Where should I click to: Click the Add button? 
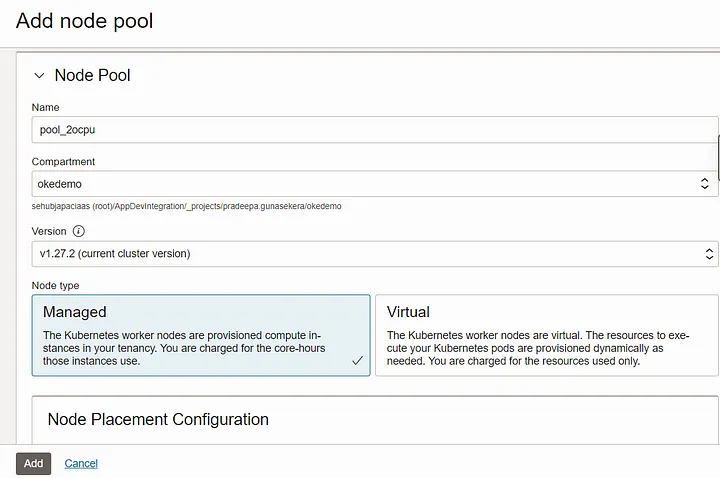point(34,463)
